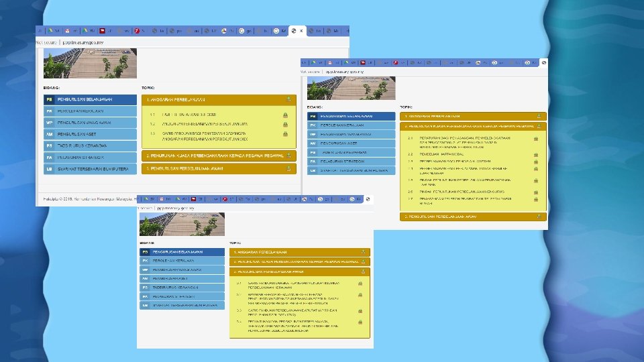Open icon beside item 2.3 in right window
The height and width of the screenshot is (362, 644).
(x=535, y=162)
